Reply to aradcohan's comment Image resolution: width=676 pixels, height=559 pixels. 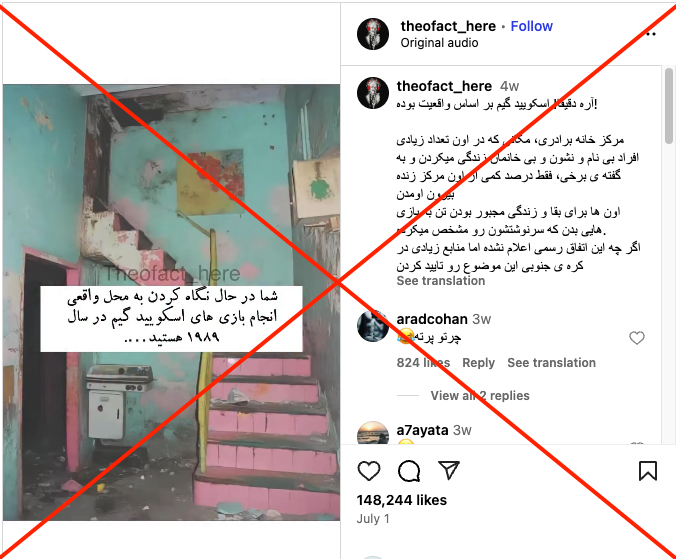tap(479, 363)
